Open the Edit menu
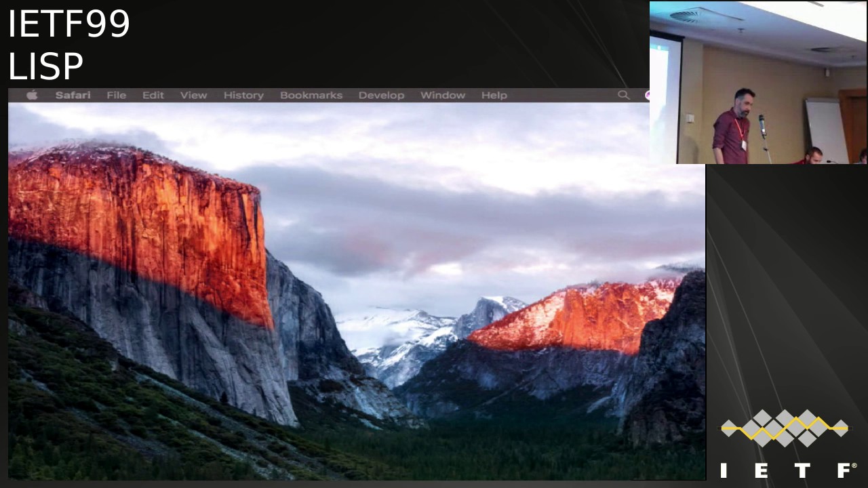The height and width of the screenshot is (488, 868). pyautogui.click(x=153, y=95)
